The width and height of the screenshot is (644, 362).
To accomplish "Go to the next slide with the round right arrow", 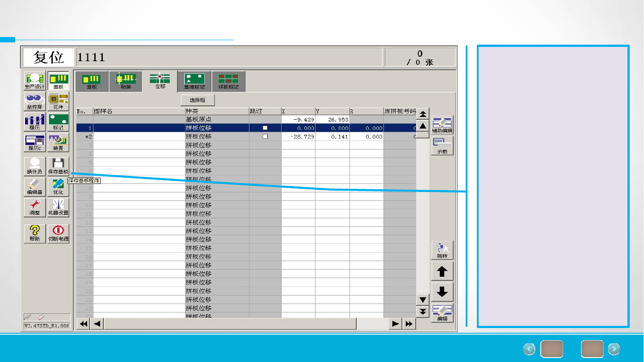I will click(614, 349).
